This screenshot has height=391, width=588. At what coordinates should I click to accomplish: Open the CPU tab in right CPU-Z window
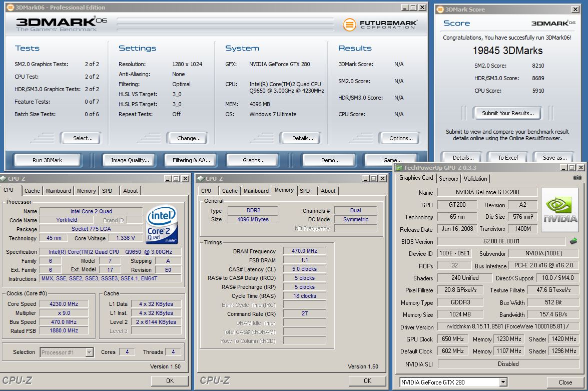point(206,191)
